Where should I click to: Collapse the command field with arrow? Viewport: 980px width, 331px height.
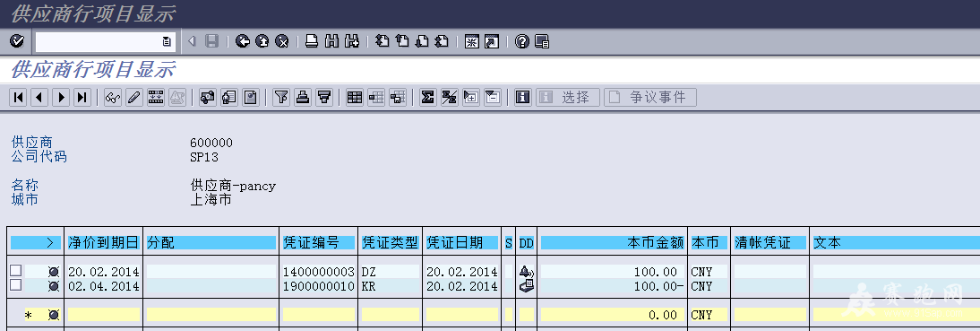click(192, 41)
